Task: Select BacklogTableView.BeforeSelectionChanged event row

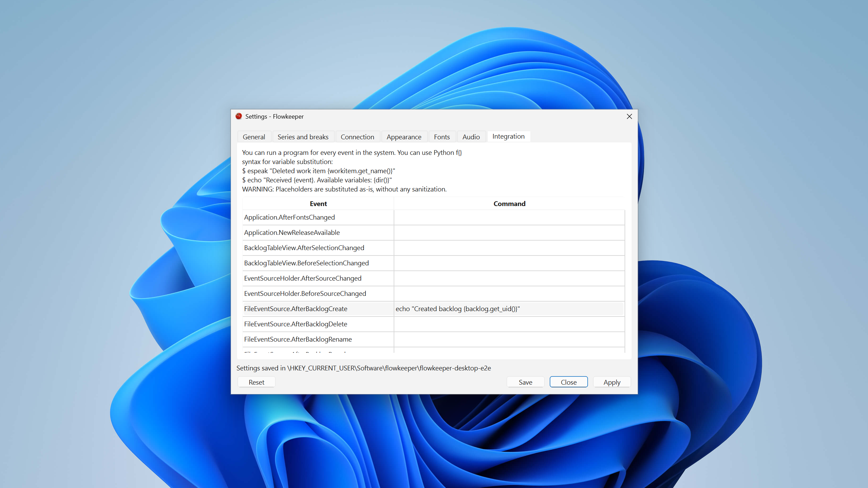Action: [x=318, y=263]
